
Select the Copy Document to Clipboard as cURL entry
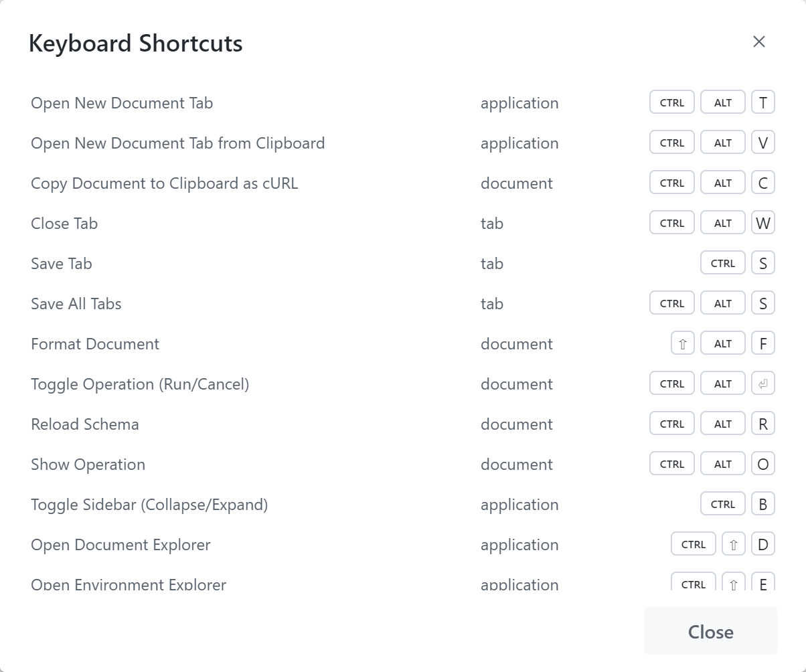(x=164, y=183)
